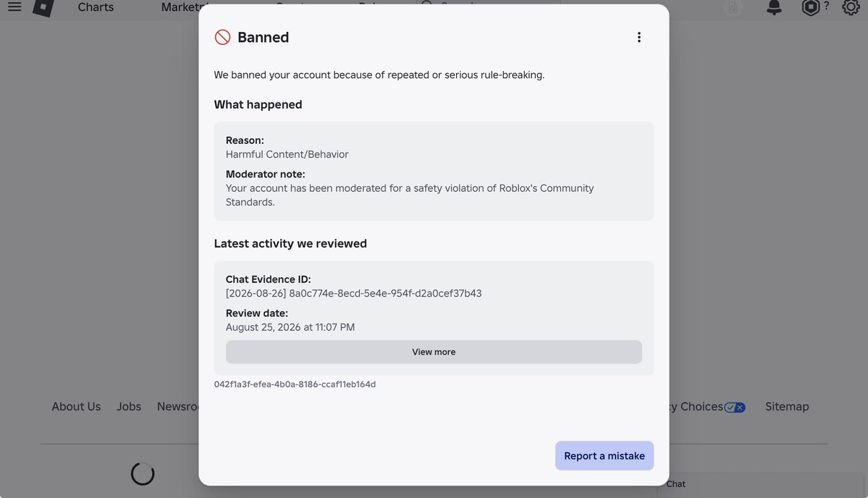868x498 pixels.
Task: Click the Roblox logo icon
Action: (43, 7)
